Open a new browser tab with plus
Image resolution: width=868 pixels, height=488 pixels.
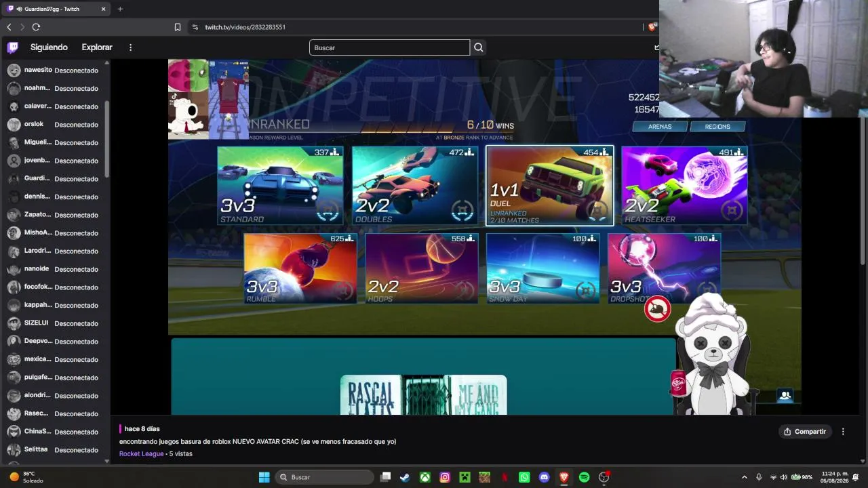click(x=120, y=9)
